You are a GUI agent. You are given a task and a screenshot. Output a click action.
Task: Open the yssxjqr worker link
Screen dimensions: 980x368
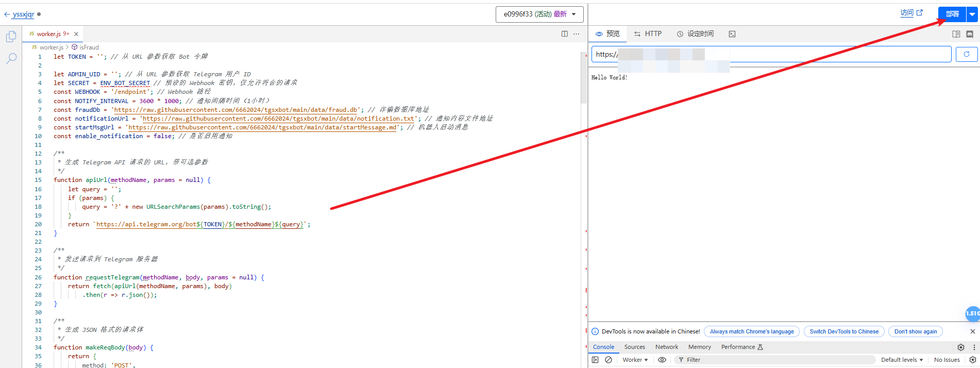click(24, 14)
